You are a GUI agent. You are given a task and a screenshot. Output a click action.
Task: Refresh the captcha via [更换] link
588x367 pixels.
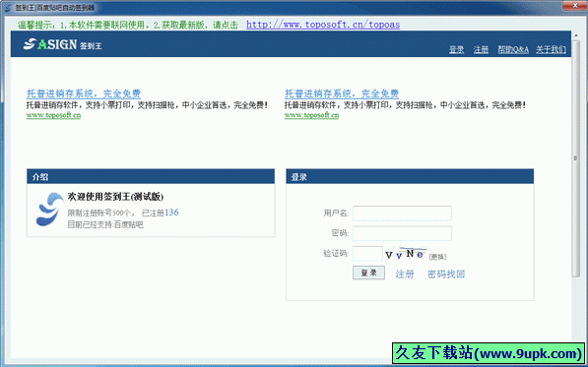click(437, 257)
